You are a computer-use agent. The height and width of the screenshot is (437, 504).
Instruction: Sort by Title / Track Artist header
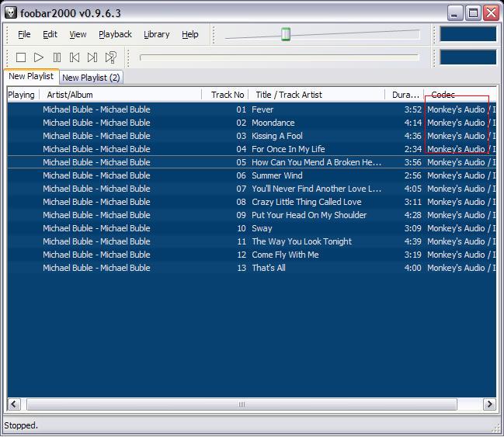point(317,95)
